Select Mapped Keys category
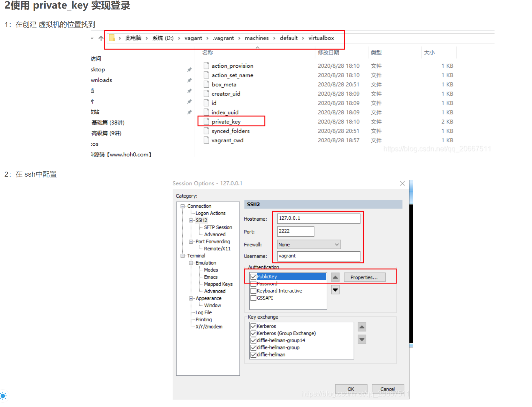 (x=218, y=284)
